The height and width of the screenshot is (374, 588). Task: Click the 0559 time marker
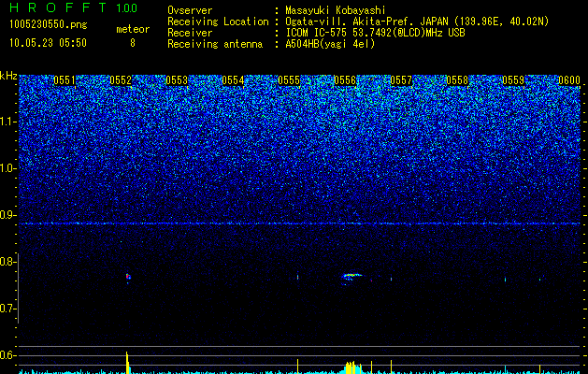[513, 80]
